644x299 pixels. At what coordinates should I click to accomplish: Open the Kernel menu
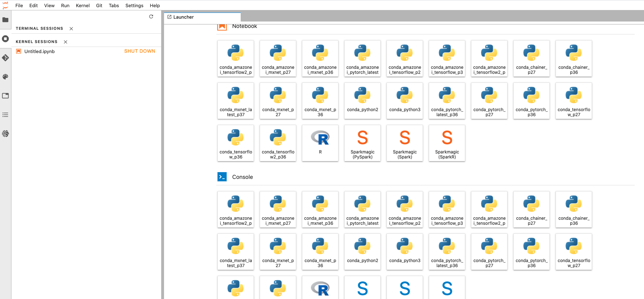pyautogui.click(x=83, y=5)
